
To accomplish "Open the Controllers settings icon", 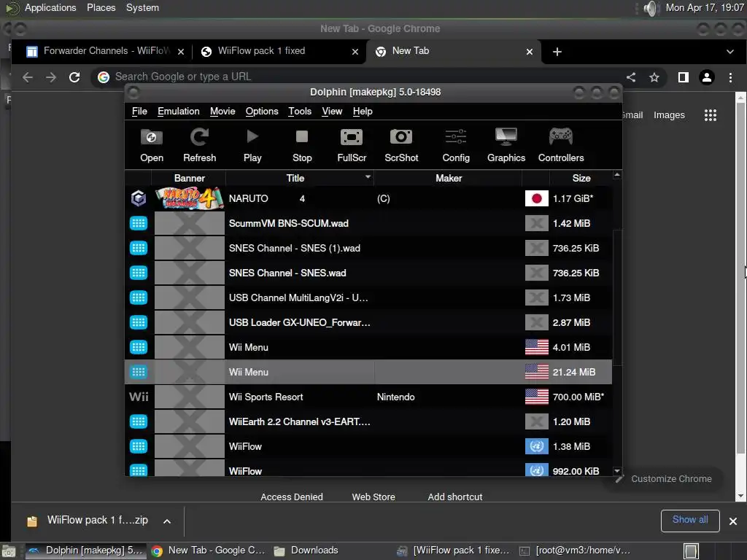I will [561, 145].
